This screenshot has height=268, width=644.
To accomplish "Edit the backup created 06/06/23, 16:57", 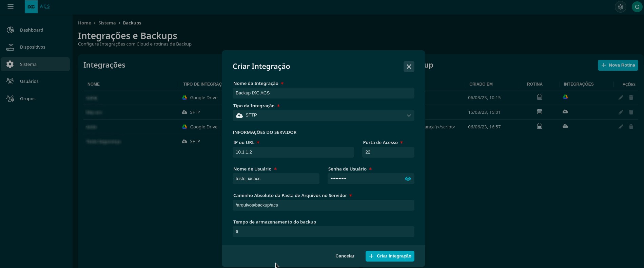I will [x=621, y=127].
